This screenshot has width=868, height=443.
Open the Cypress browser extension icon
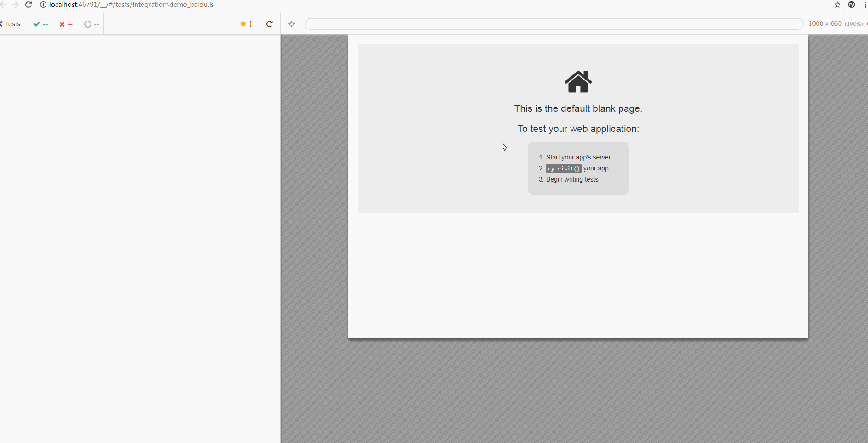851,5
